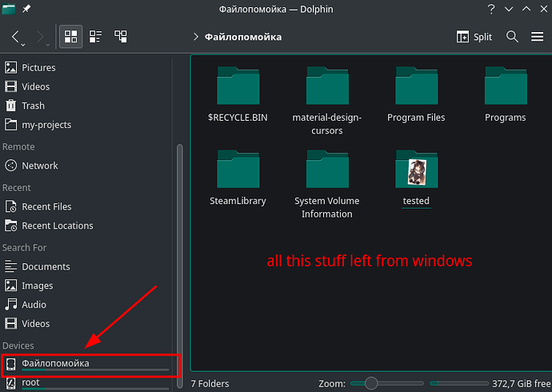Screen dimensions: 552x392
Task: Open the search magnifier icon
Action: [x=512, y=37]
